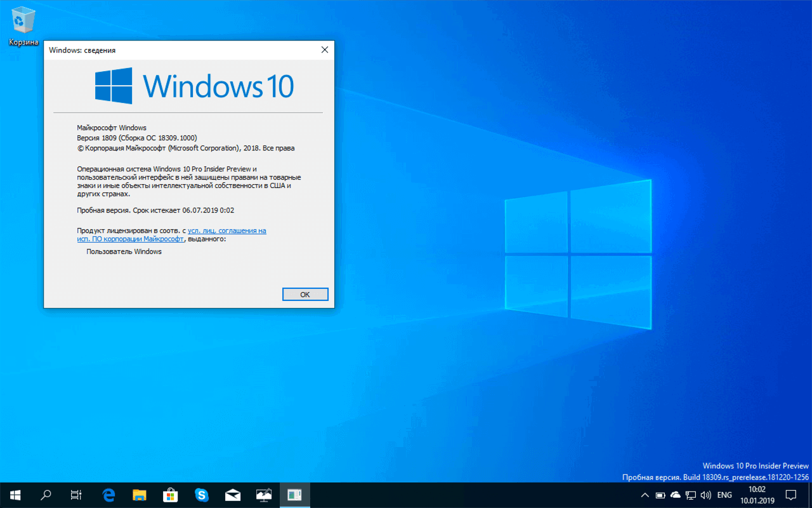The height and width of the screenshot is (508, 812).
Task: Check battery status in the system tray
Action: click(660, 495)
